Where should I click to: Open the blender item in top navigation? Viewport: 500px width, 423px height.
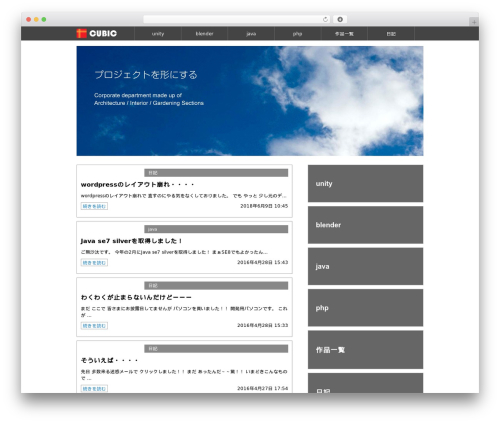(204, 34)
